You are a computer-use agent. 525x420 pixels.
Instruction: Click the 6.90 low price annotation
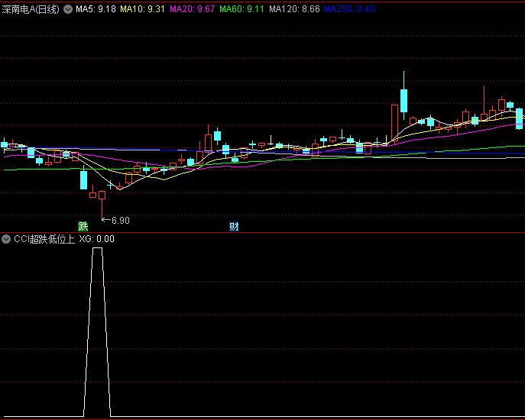(x=120, y=221)
